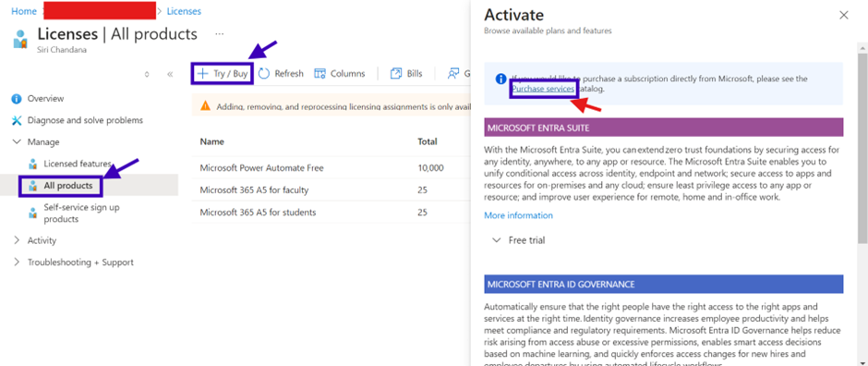Viewport: 868px width, 366px height.
Task: Open More information link for Entra Suite
Action: [518, 215]
